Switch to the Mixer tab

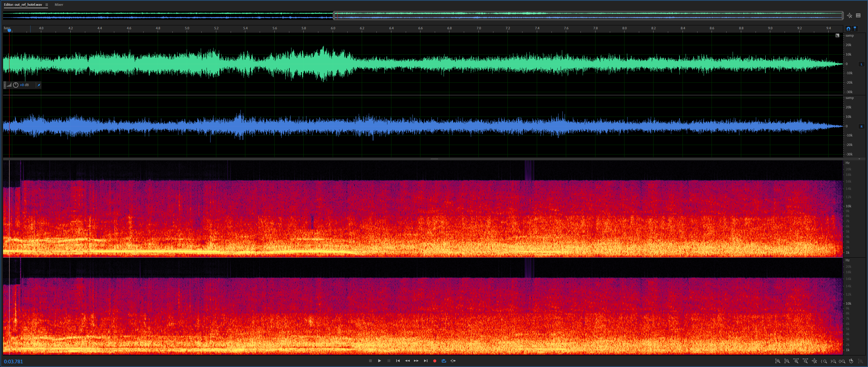point(59,5)
